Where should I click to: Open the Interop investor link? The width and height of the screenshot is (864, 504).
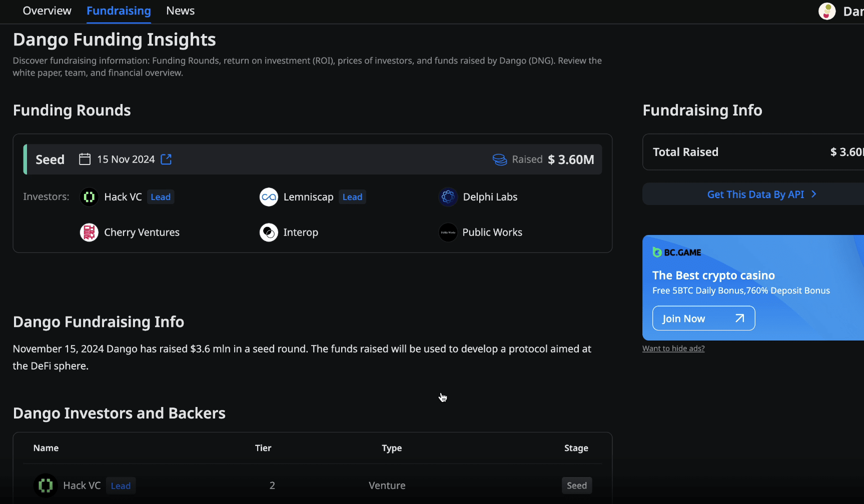(x=301, y=232)
